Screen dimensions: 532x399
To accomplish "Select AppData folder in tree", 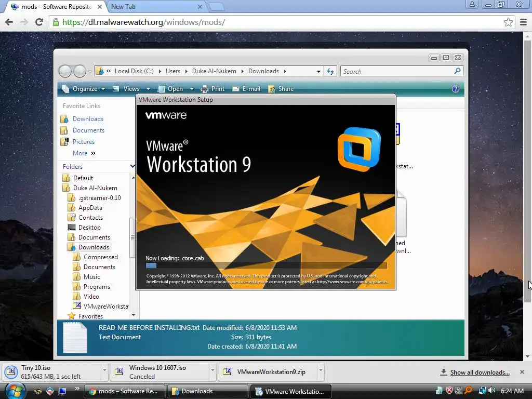I will pyautogui.click(x=90, y=208).
